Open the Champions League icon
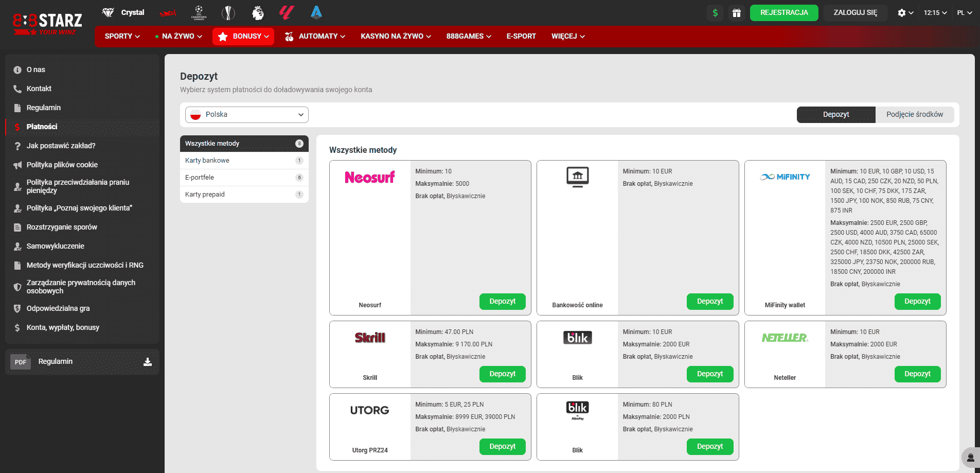The width and height of the screenshot is (980, 473). click(x=199, y=12)
